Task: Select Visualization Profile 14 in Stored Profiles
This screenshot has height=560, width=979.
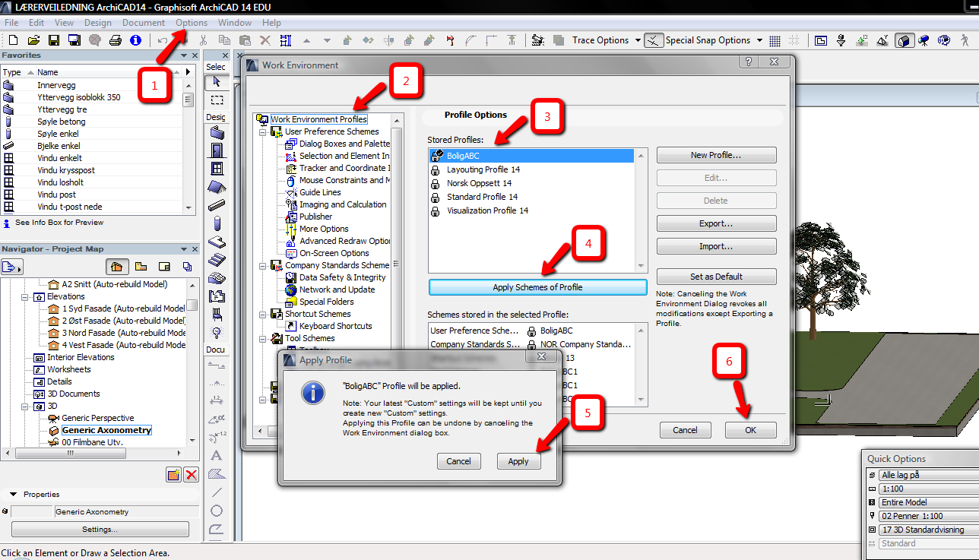Action: pos(487,210)
